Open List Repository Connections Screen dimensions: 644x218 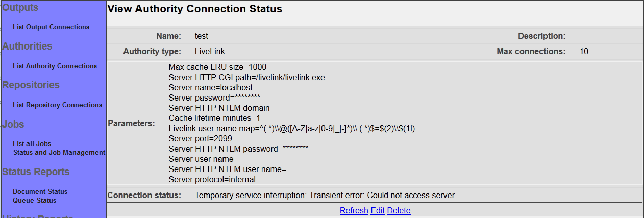[57, 105]
